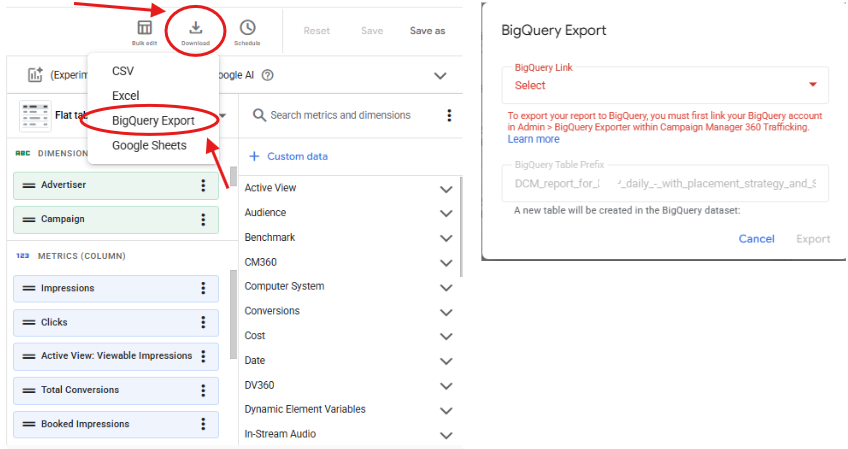Open more options beside search field
The height and width of the screenshot is (449, 848).
click(x=449, y=115)
